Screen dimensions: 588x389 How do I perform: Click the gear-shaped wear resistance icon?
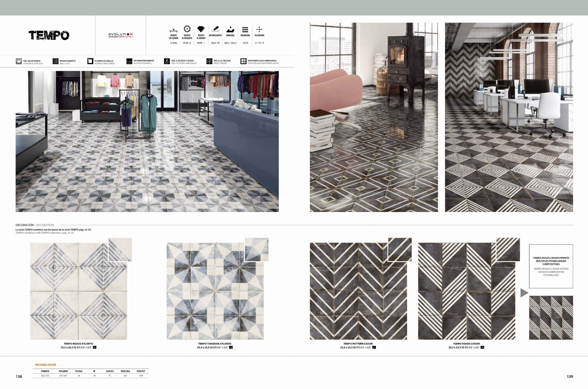(x=187, y=29)
